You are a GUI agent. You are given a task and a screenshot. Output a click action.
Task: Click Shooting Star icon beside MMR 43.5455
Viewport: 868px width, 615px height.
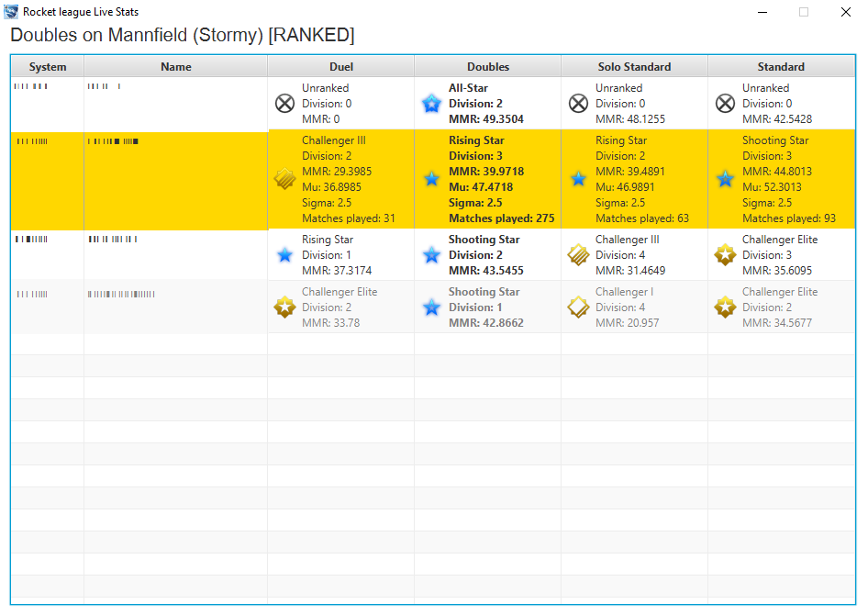click(431, 255)
